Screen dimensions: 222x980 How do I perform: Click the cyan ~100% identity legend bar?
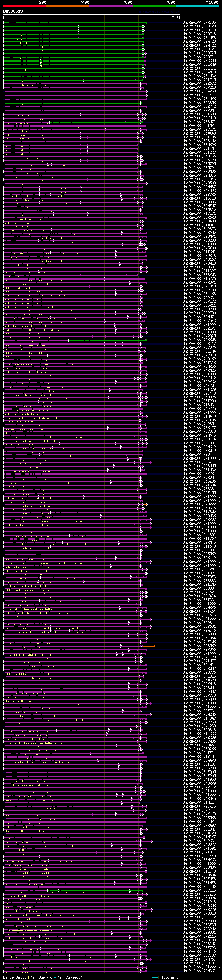197,6
